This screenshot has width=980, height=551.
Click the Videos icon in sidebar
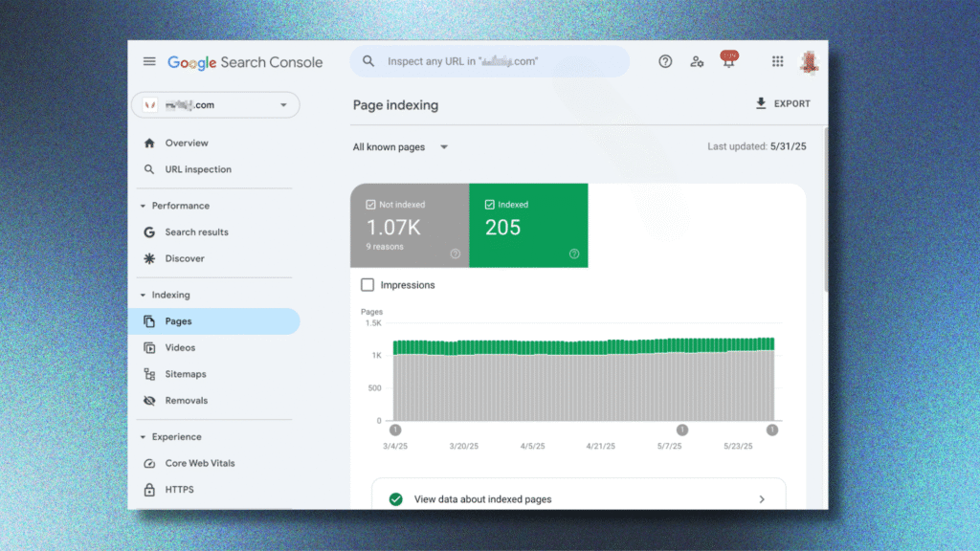(x=149, y=347)
